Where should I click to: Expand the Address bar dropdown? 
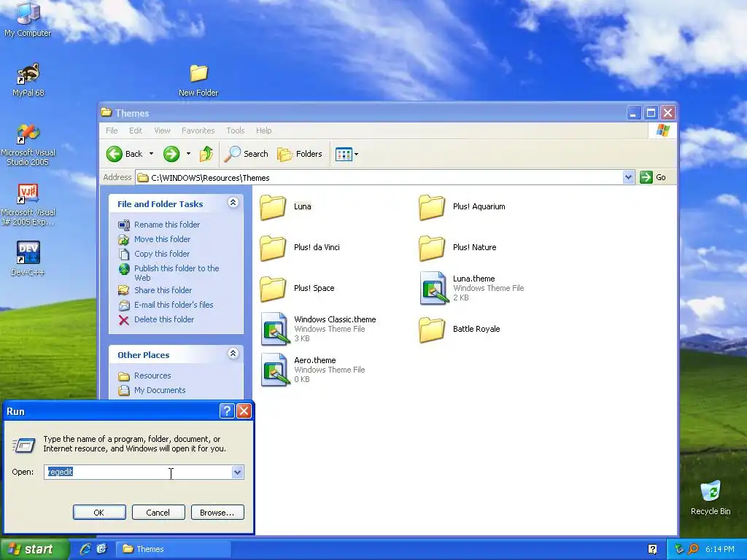[628, 177]
